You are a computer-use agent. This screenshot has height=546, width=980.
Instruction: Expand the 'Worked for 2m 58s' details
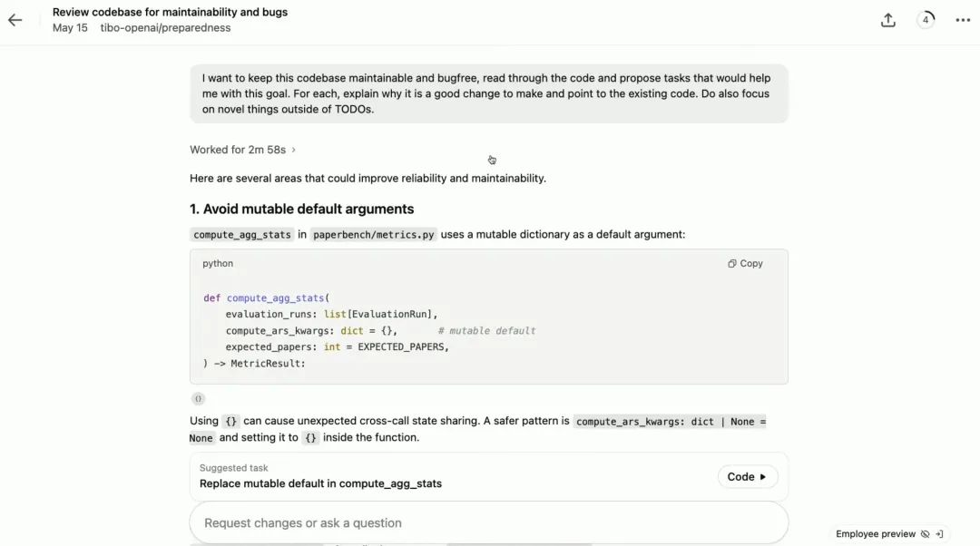[x=238, y=150]
